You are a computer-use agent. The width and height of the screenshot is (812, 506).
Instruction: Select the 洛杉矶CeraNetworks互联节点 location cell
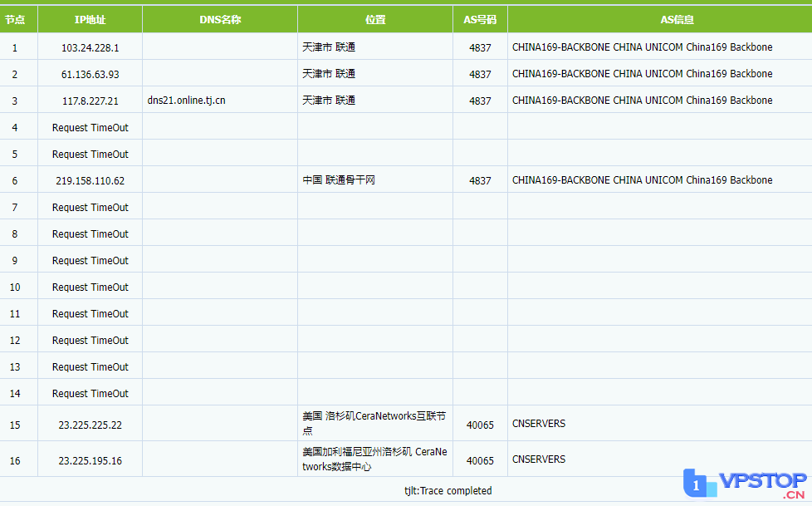[x=374, y=423]
